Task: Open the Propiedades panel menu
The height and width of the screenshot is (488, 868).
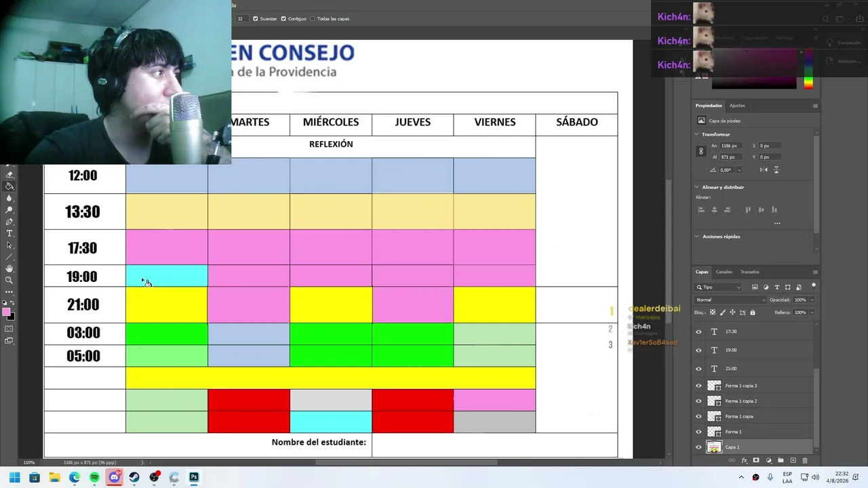Action: click(815, 106)
